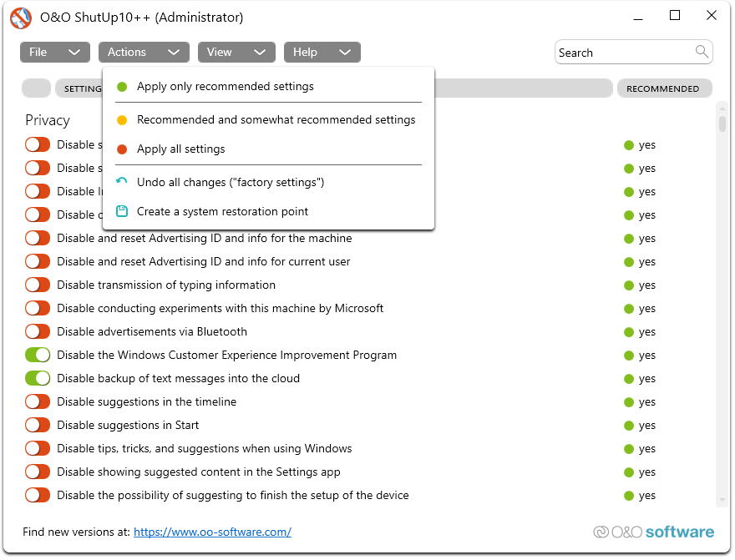The image size is (735, 560).
Task: Open the View dropdown menu
Action: (236, 52)
